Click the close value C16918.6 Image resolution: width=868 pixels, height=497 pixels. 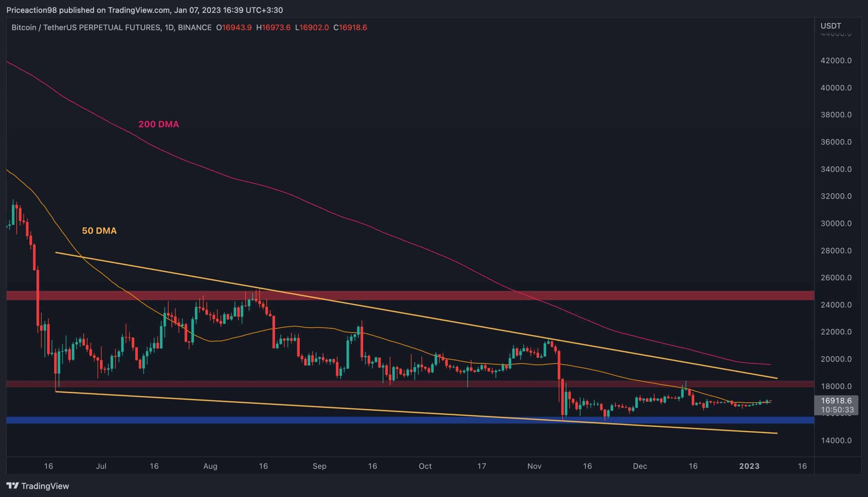350,28
